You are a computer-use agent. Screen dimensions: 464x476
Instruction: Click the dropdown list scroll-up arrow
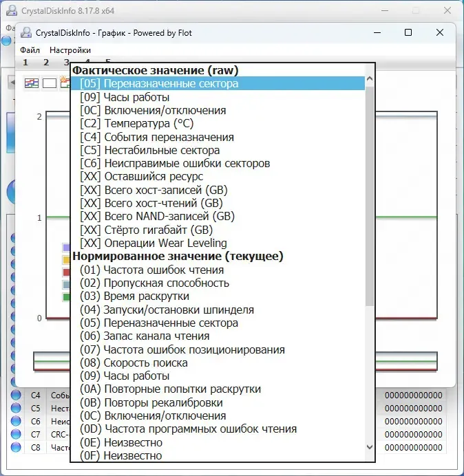pyautogui.click(x=370, y=78)
